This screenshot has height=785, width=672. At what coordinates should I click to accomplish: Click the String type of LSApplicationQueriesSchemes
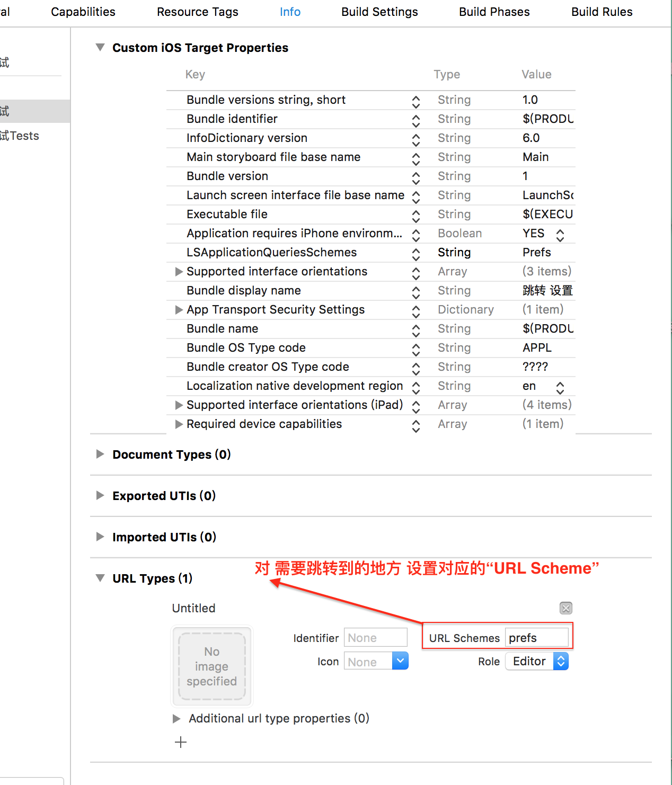(454, 252)
